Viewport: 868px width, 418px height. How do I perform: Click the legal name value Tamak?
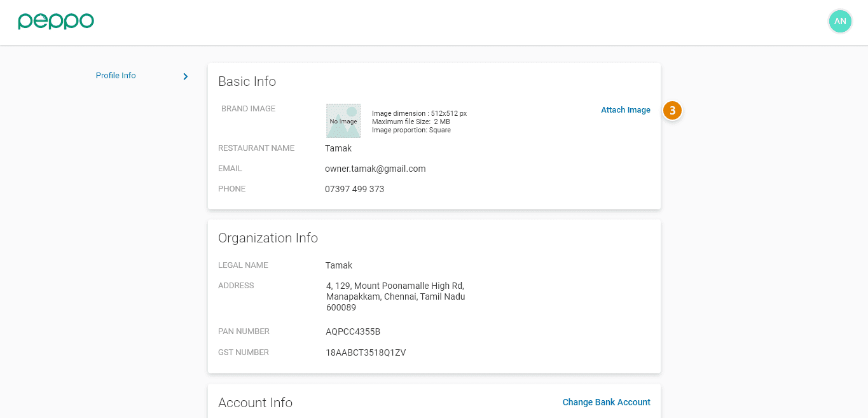pos(339,265)
